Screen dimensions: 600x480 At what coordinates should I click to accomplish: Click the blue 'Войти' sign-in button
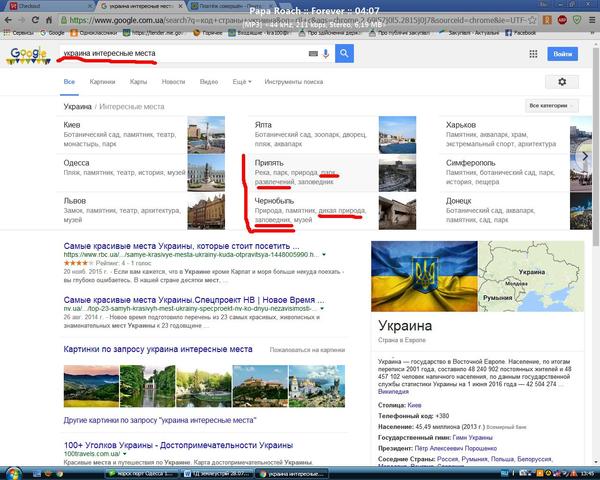pyautogui.click(x=562, y=54)
